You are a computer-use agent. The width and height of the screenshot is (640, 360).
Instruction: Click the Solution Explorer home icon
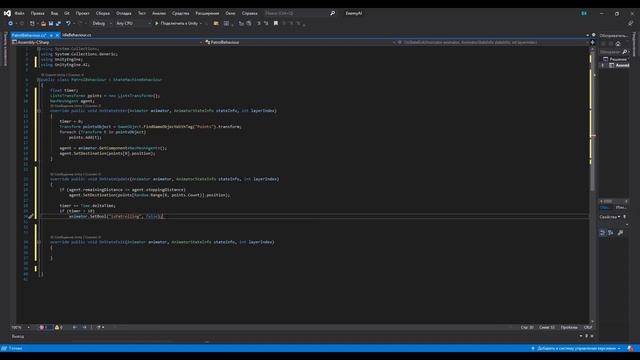(618, 44)
